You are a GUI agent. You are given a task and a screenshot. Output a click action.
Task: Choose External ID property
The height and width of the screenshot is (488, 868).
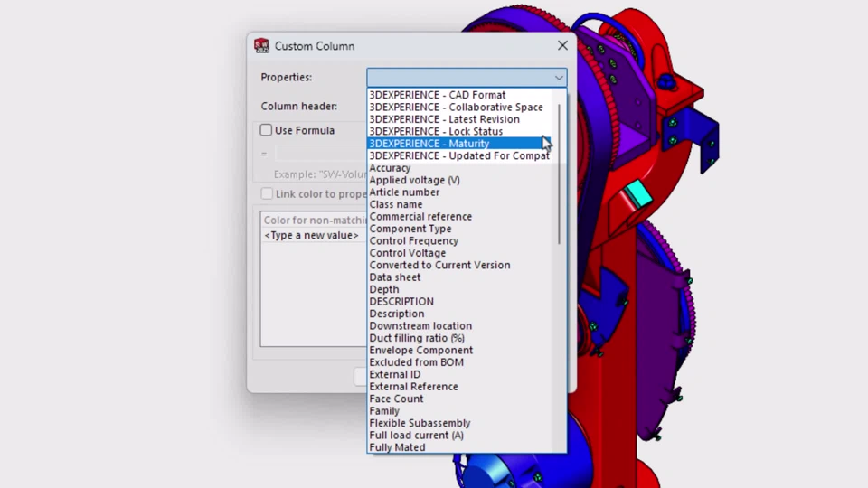pos(459,375)
